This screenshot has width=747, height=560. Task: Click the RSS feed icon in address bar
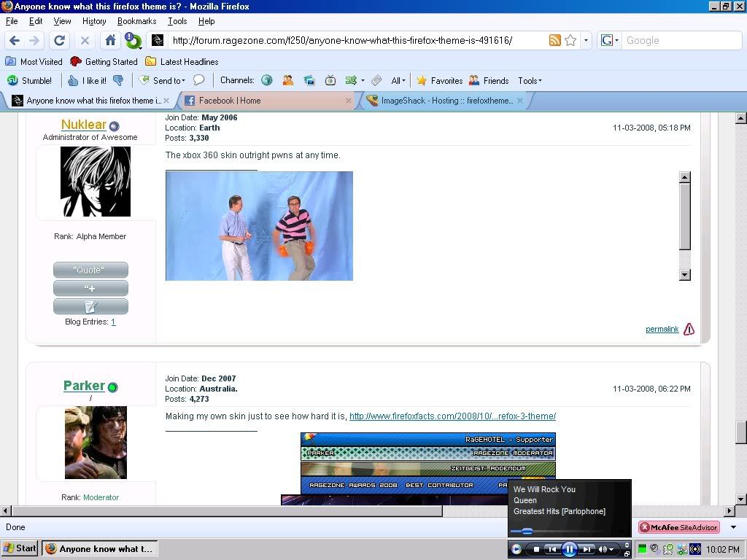(555, 41)
